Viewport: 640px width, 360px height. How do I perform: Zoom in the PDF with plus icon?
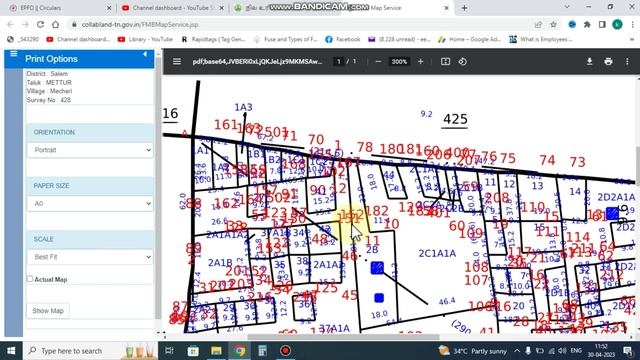pos(420,62)
